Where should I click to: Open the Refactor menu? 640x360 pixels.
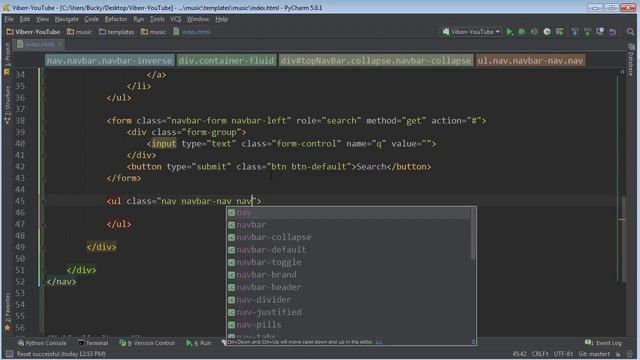coord(116,19)
